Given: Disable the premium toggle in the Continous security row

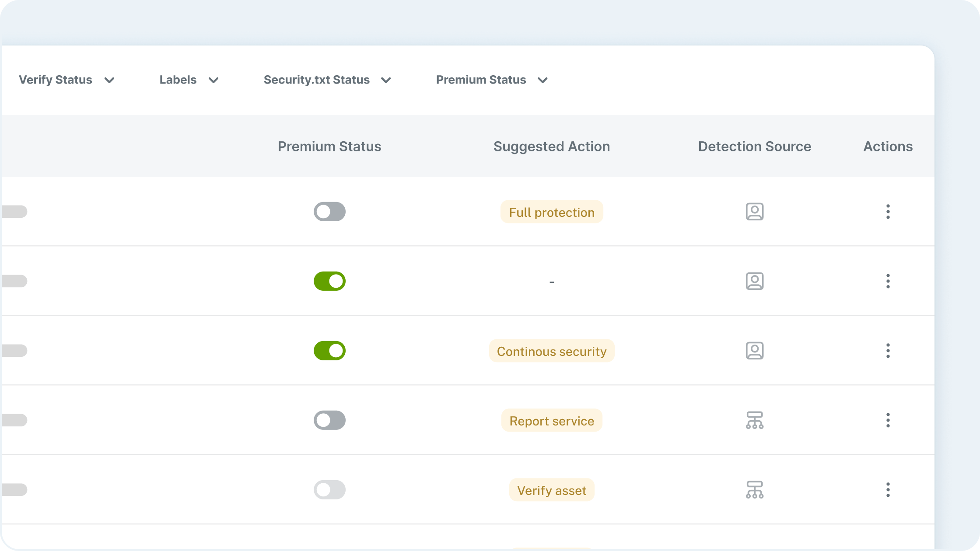Looking at the screenshot, I should point(329,351).
